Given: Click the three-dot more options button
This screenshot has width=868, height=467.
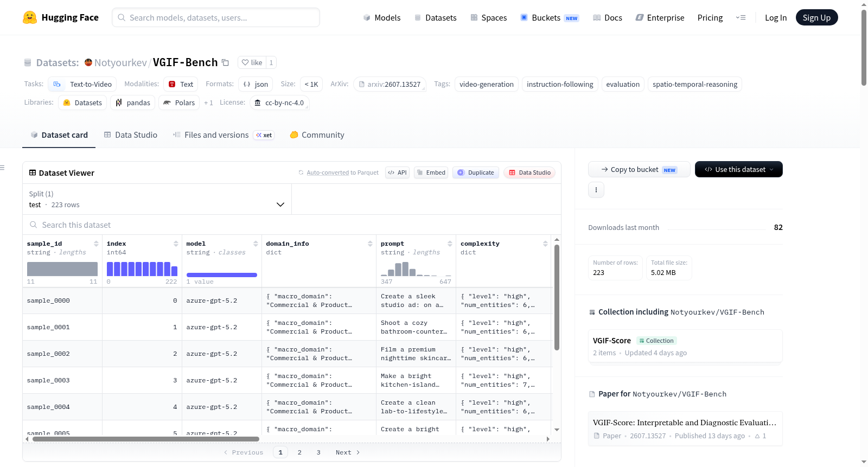Looking at the screenshot, I should [x=596, y=190].
